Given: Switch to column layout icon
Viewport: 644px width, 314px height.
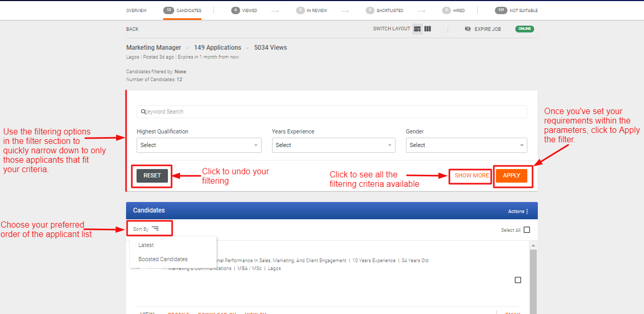Looking at the screenshot, I should coord(427,29).
